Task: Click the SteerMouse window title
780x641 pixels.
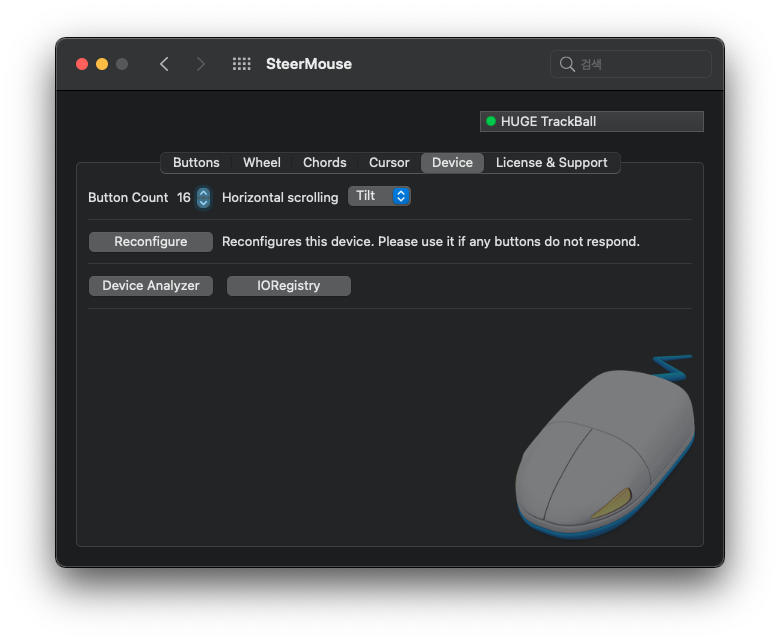Action: (308, 64)
